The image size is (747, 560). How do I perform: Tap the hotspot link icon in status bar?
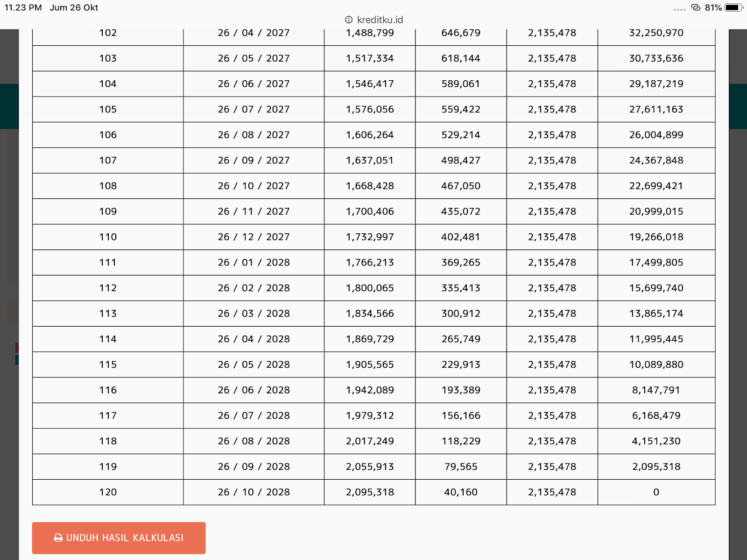pos(696,7)
